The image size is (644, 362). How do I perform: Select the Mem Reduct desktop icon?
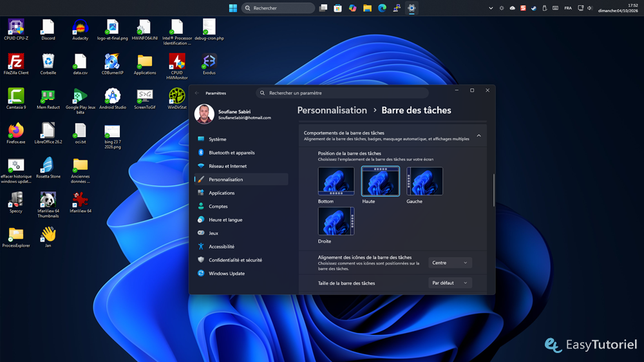(x=48, y=99)
